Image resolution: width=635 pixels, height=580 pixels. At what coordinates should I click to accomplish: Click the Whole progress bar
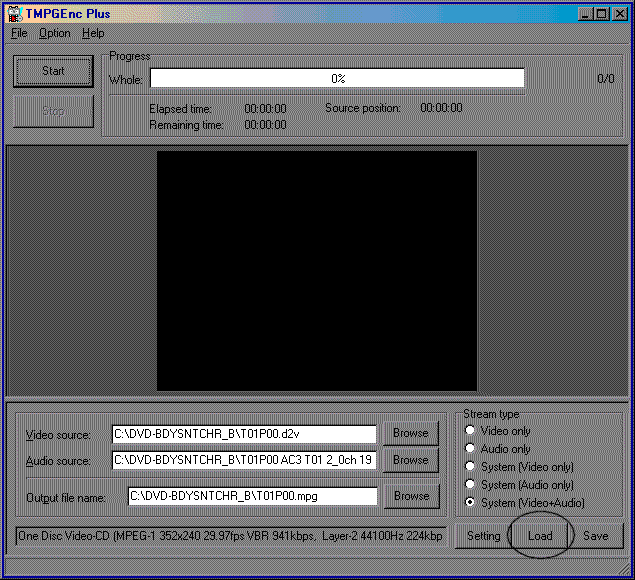click(x=337, y=78)
